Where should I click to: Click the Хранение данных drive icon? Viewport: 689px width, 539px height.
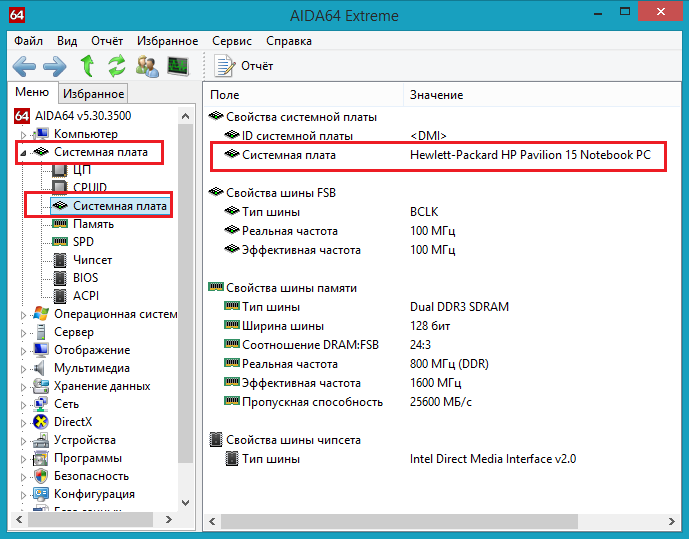(x=41, y=386)
